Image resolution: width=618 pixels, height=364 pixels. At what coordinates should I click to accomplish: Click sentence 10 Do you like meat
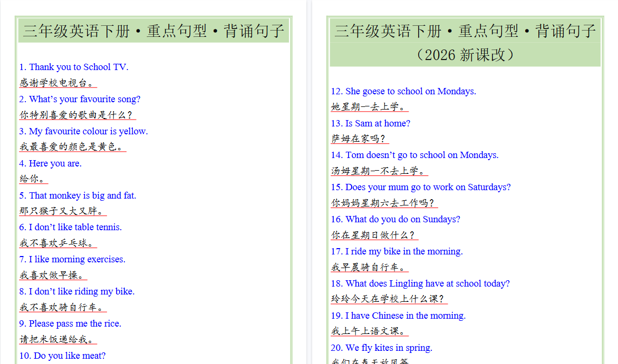61,356
